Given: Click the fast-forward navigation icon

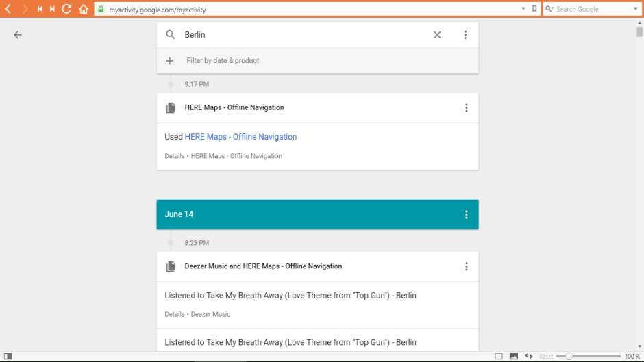Looking at the screenshot, I should (52, 9).
